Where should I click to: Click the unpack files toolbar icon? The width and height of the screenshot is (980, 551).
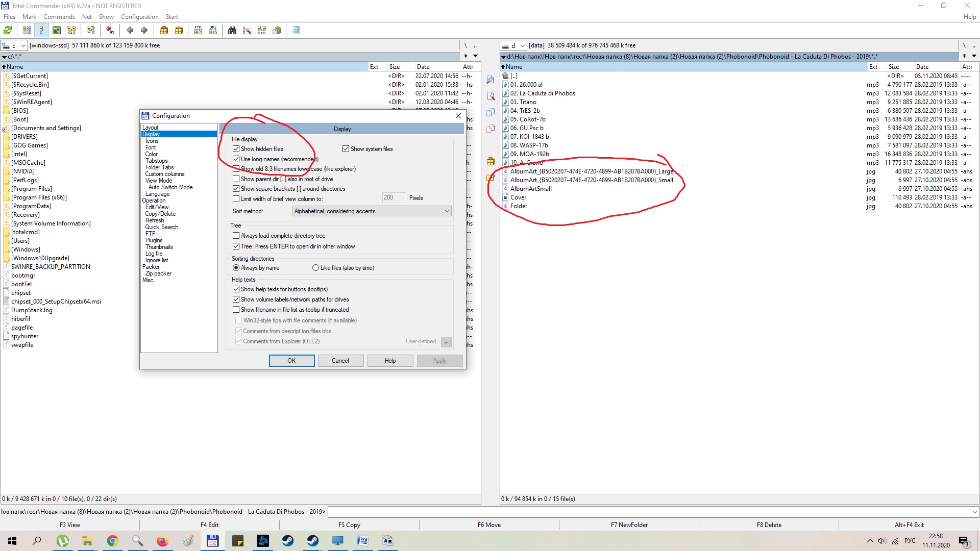point(179,30)
